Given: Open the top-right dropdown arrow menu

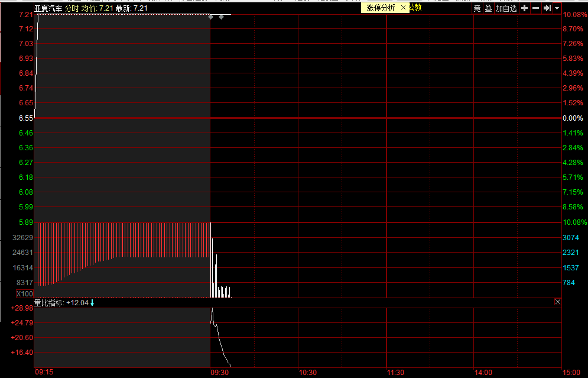Looking at the screenshot, I should [557, 8].
